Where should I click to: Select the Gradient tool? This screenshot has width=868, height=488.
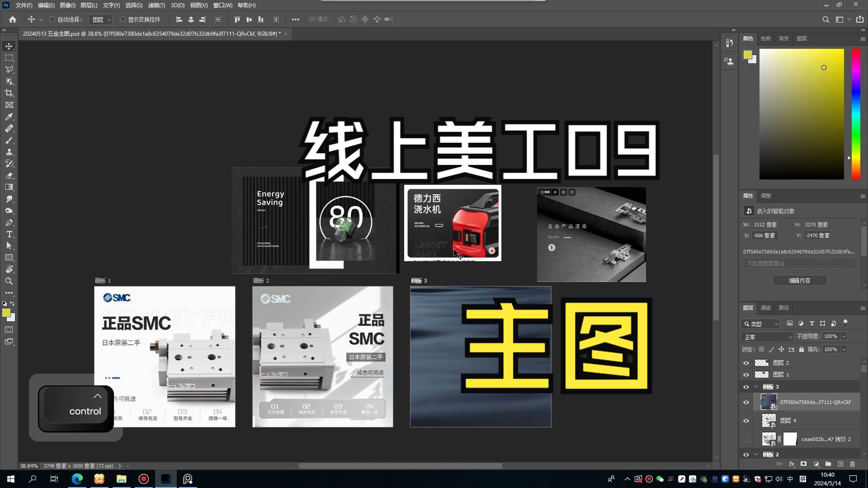[x=9, y=187]
